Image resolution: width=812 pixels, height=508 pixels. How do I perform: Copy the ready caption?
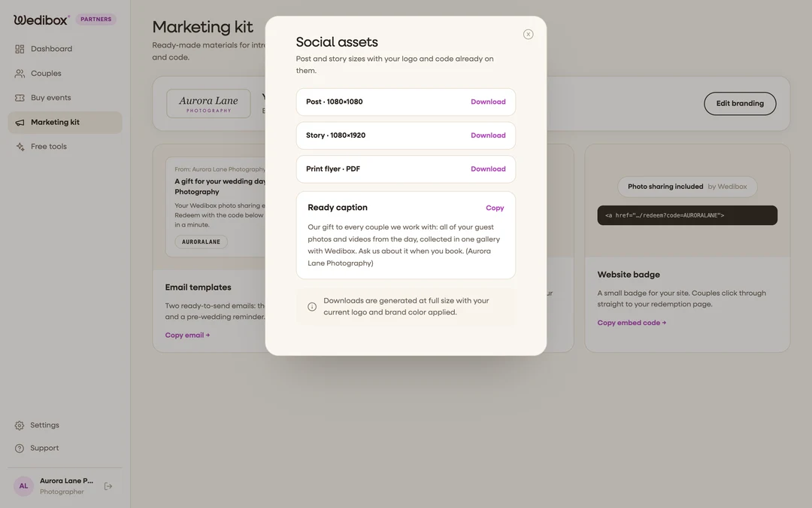[495, 208]
